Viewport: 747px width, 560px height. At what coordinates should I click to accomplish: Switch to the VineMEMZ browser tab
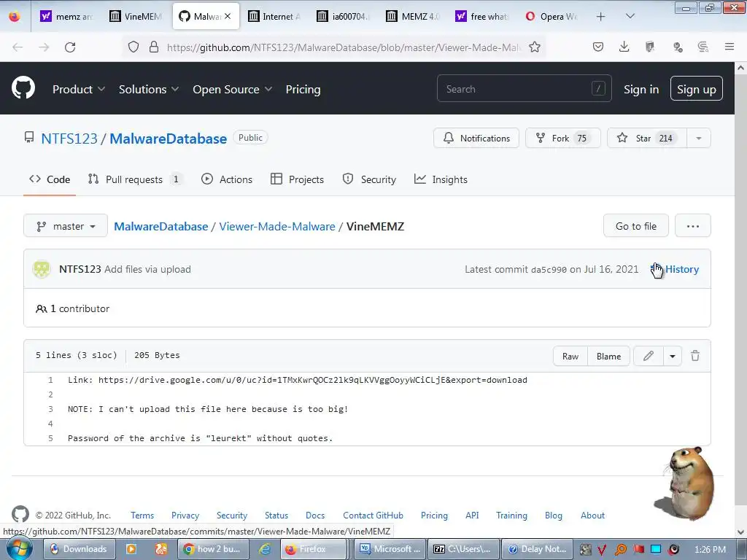click(x=136, y=16)
